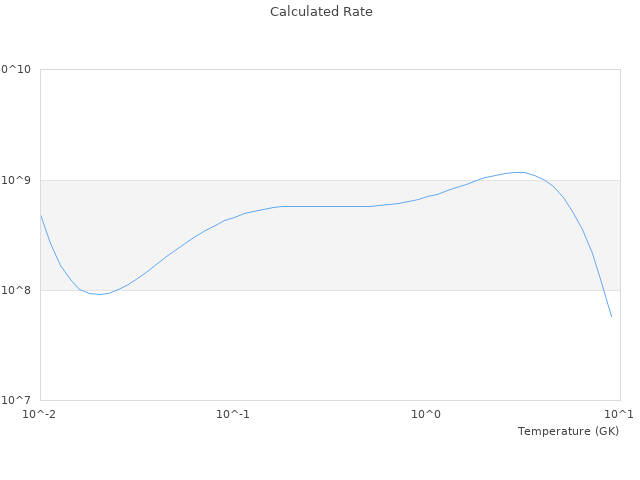Click the 10^-2 x-axis tick label

[40, 414]
